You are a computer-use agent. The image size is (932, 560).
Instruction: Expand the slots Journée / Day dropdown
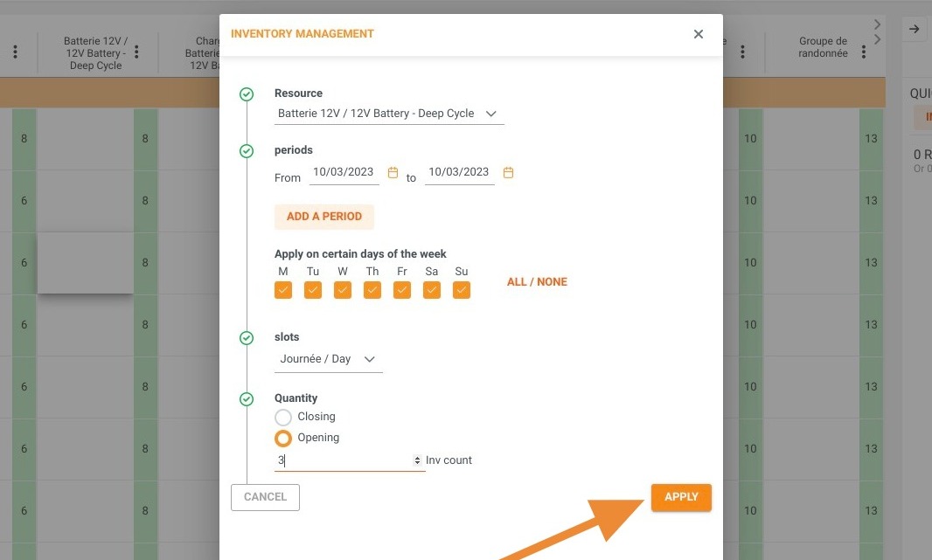tap(328, 359)
